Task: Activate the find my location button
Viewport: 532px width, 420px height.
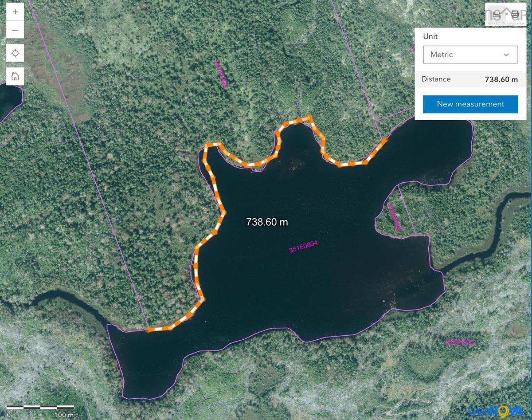Action: pos(15,53)
